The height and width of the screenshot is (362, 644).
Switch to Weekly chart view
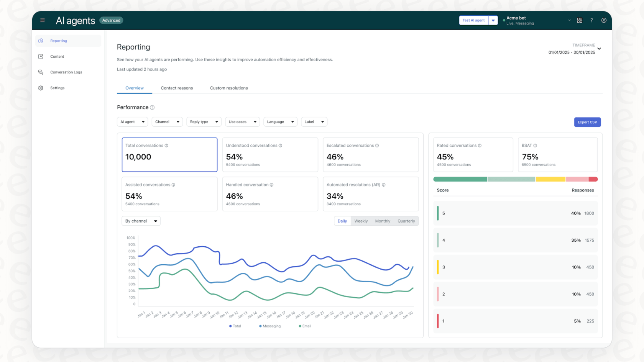pyautogui.click(x=361, y=221)
